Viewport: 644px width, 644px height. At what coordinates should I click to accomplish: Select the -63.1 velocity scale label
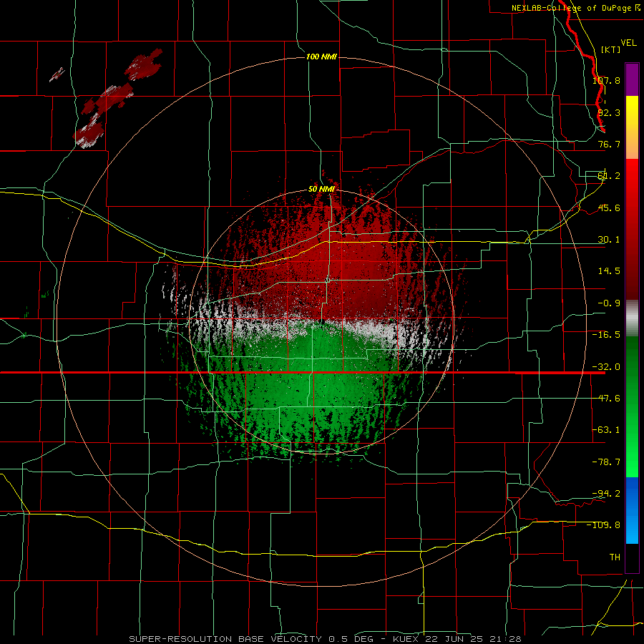[606, 430]
